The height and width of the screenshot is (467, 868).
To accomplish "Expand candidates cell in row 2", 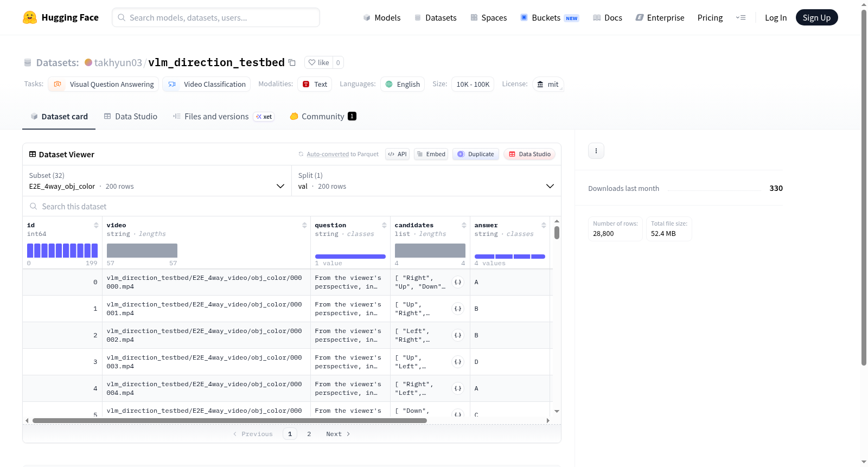I will point(458,335).
